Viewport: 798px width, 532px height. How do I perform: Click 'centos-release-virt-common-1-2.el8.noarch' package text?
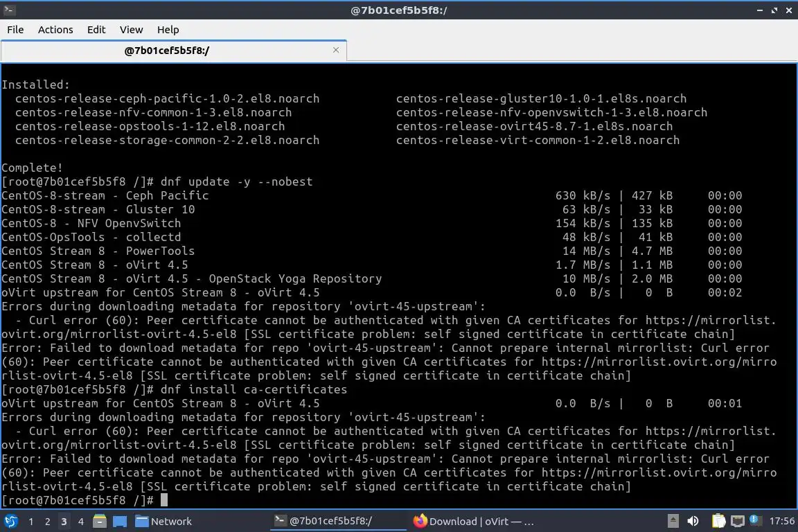coord(538,140)
